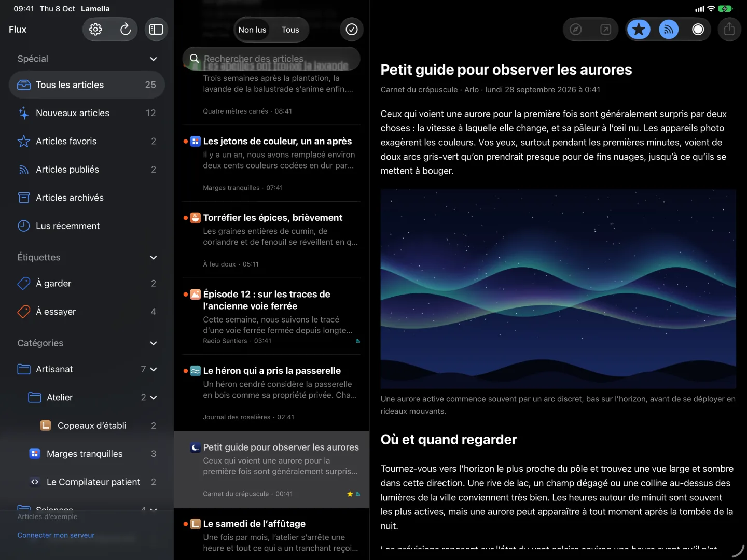This screenshot has height=560, width=747.
Task: Open Articles publiés via its feed icon
Action: pos(24,170)
